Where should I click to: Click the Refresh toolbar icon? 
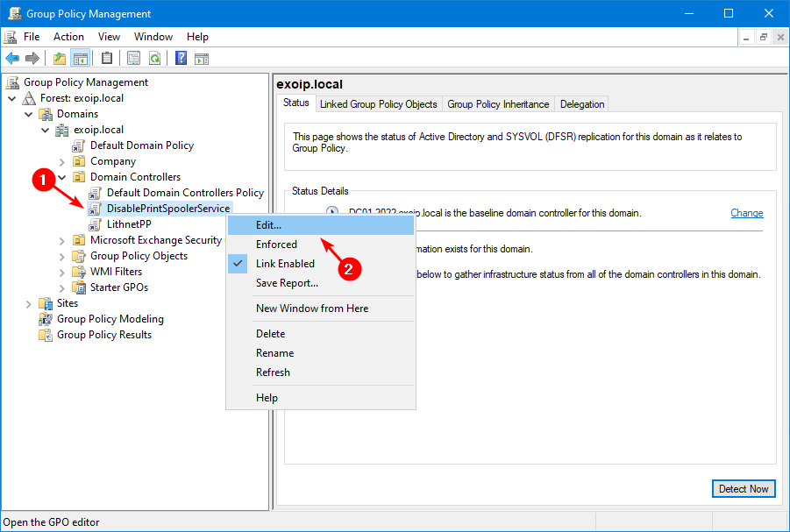pos(154,59)
